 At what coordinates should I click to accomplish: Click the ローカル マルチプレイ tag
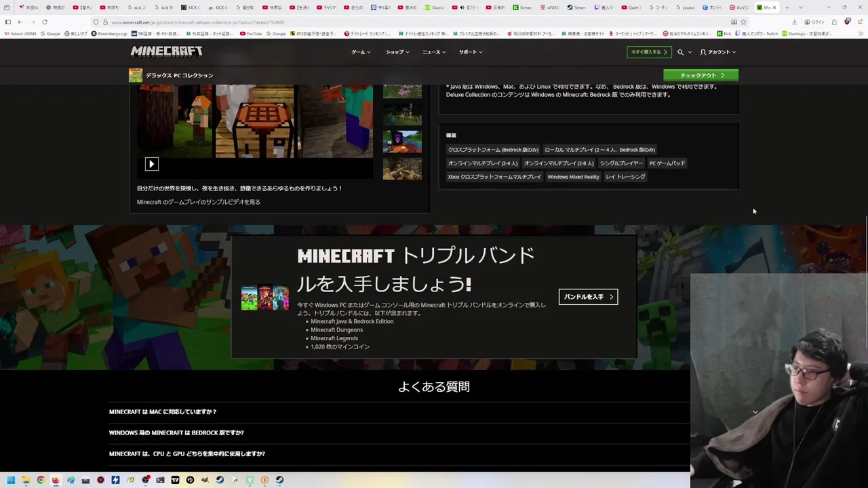point(599,150)
